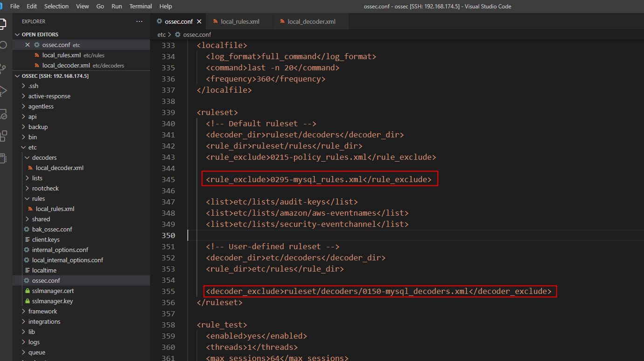This screenshot has width=644, height=361.
Task: Place cursor on the 0295-mysql_rules.xml exclude line
Action: pyautogui.click(x=319, y=179)
